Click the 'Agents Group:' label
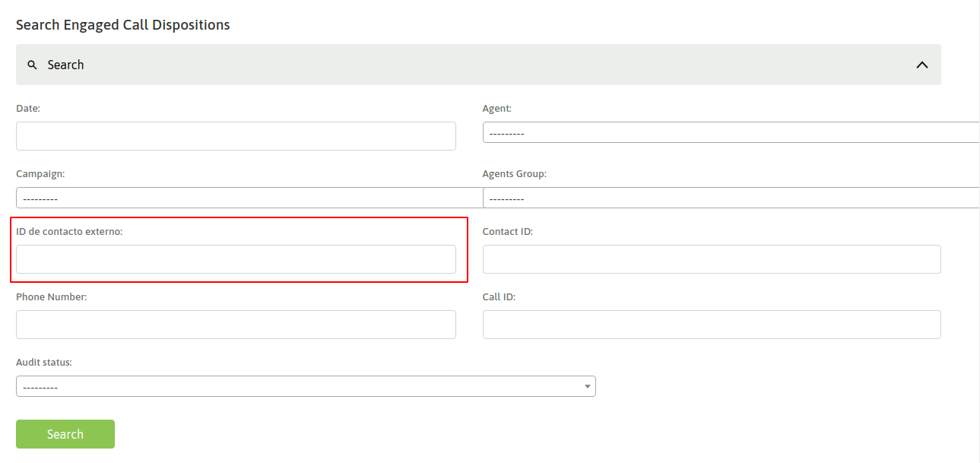This screenshot has height=463, width=980. 515,174
